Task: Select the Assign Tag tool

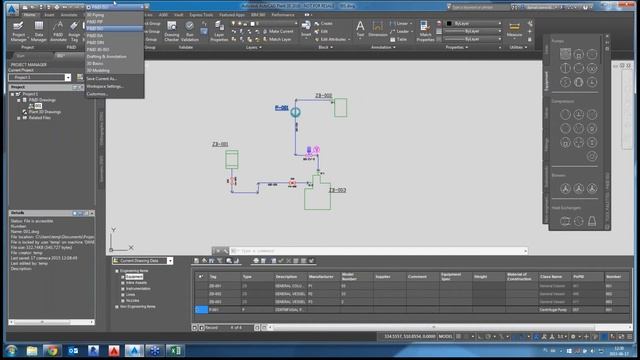Action: (x=74, y=31)
